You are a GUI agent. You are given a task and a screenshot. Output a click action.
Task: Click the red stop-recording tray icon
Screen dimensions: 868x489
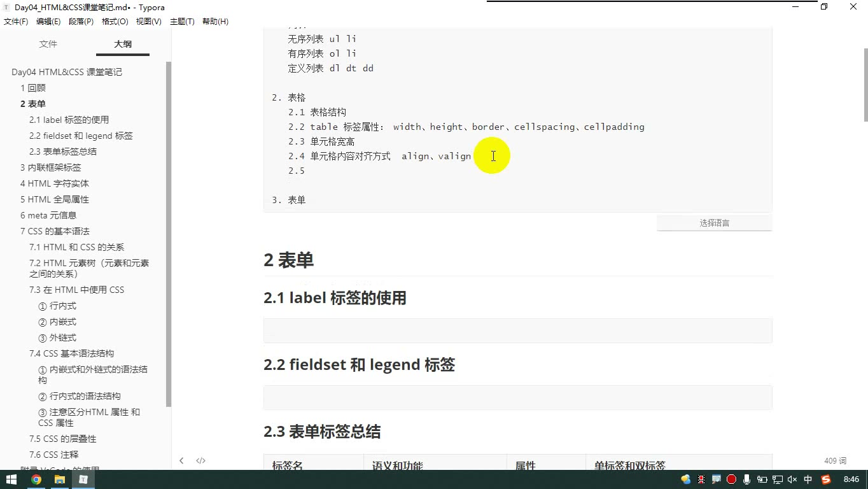(732, 479)
